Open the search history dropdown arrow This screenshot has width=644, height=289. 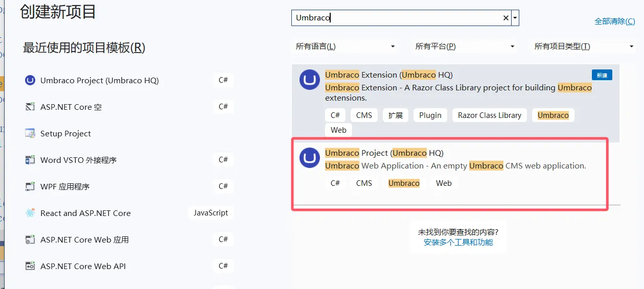pos(515,18)
